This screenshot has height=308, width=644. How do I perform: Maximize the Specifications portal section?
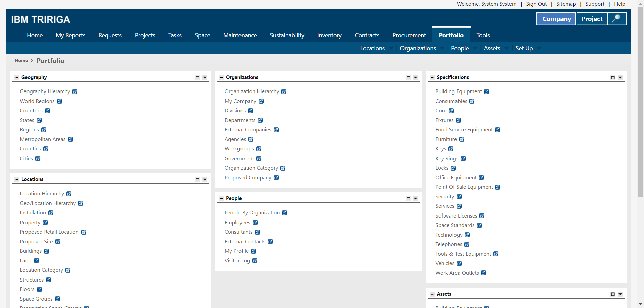[613, 78]
